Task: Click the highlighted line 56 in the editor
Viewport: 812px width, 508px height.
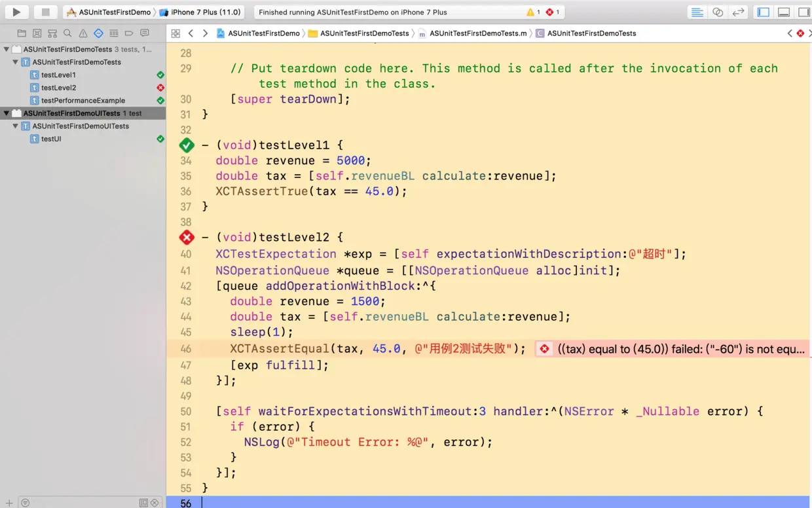Action: tap(489, 503)
